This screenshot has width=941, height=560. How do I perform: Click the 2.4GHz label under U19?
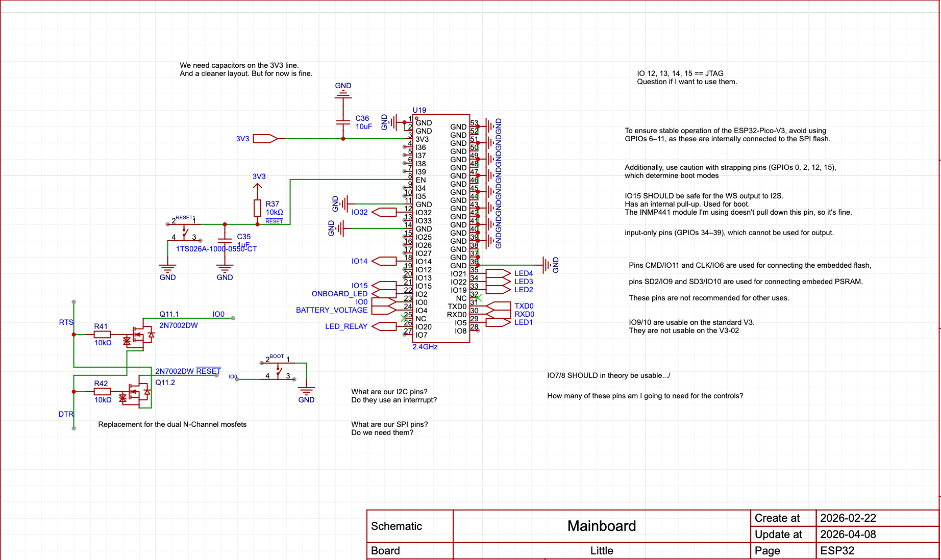tap(425, 347)
